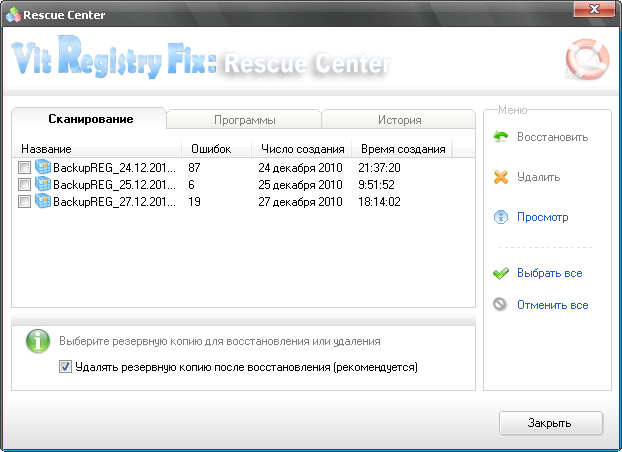
Task: Check the BackupREG_25.12.201... backup checkbox
Action: [24, 185]
